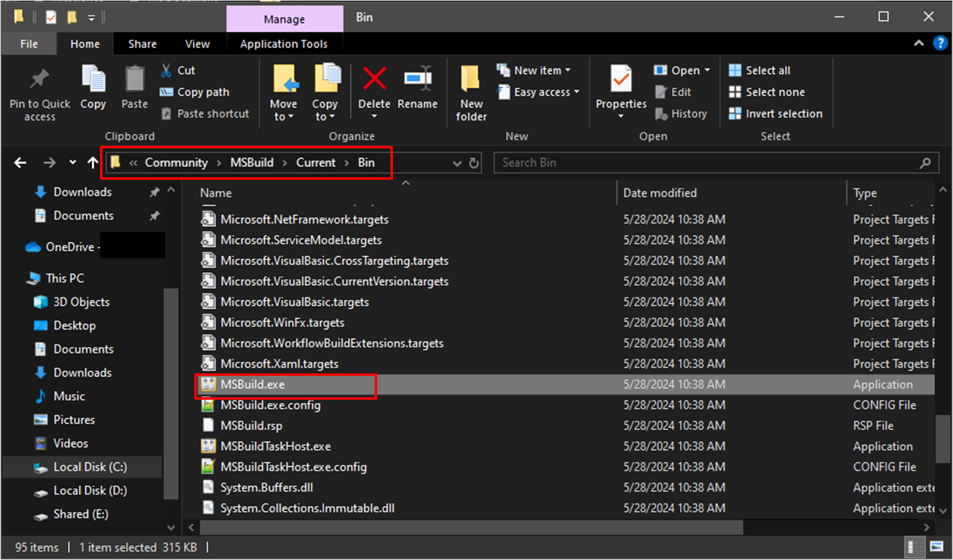Image resolution: width=953 pixels, height=560 pixels.
Task: Click the file list vertical scrollbar
Action: coord(942,439)
